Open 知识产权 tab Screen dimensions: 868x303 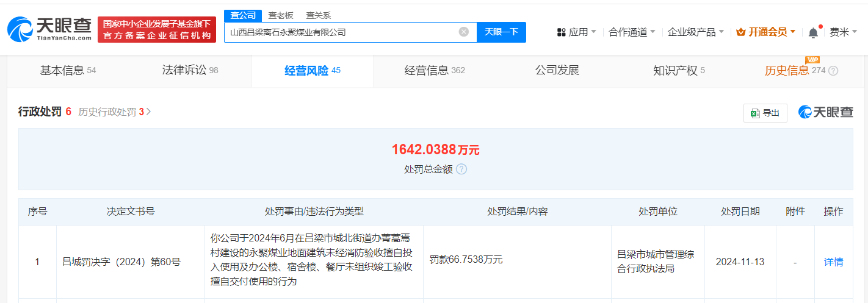coord(679,71)
